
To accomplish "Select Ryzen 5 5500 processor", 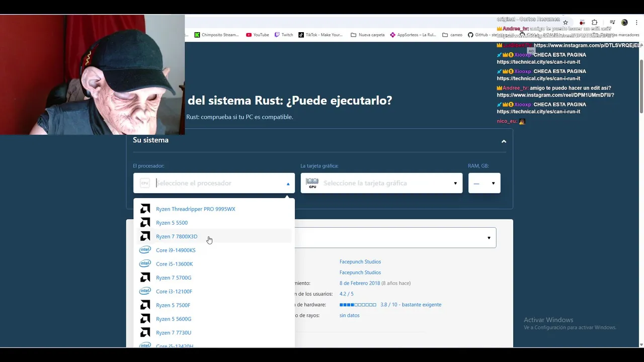I will [x=213, y=223].
